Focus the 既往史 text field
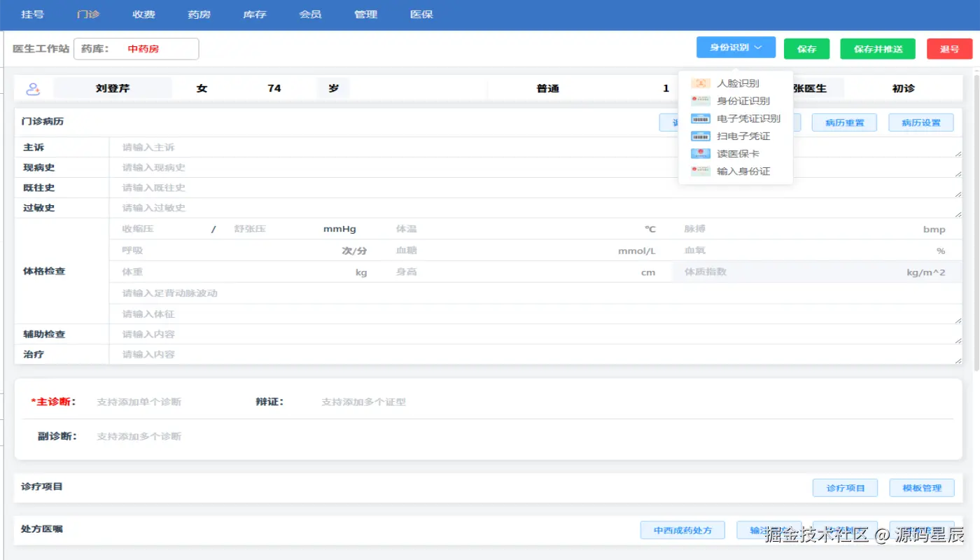Image resolution: width=980 pixels, height=560 pixels. [535, 188]
